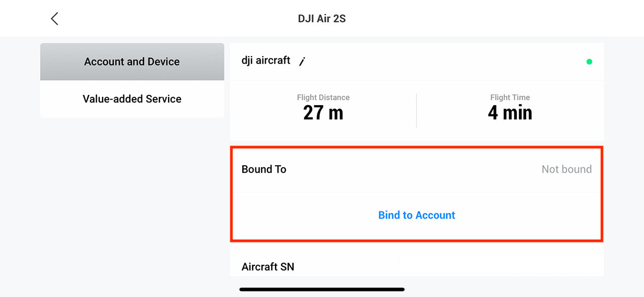Tap the back arrow icon
Screen dimensions: 644x297
[54, 19]
